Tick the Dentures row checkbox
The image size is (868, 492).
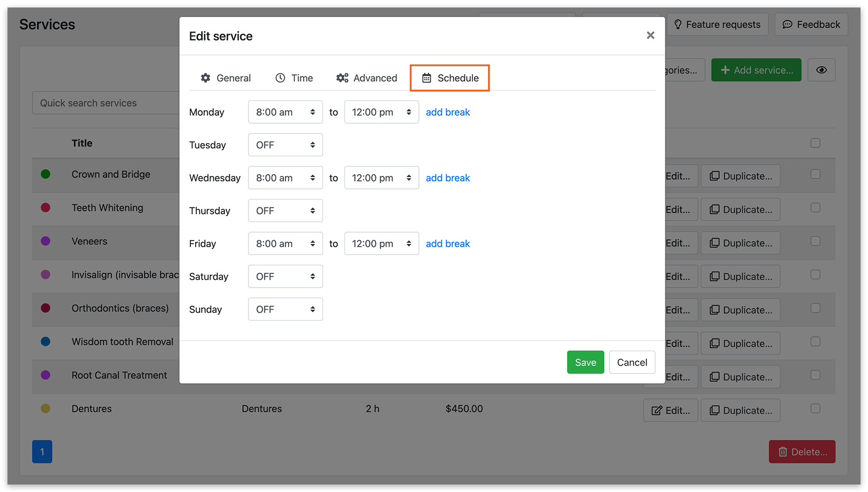(x=815, y=408)
